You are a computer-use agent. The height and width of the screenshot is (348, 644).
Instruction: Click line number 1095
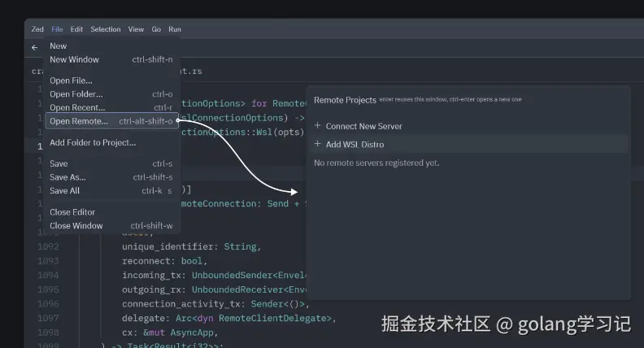pos(48,289)
